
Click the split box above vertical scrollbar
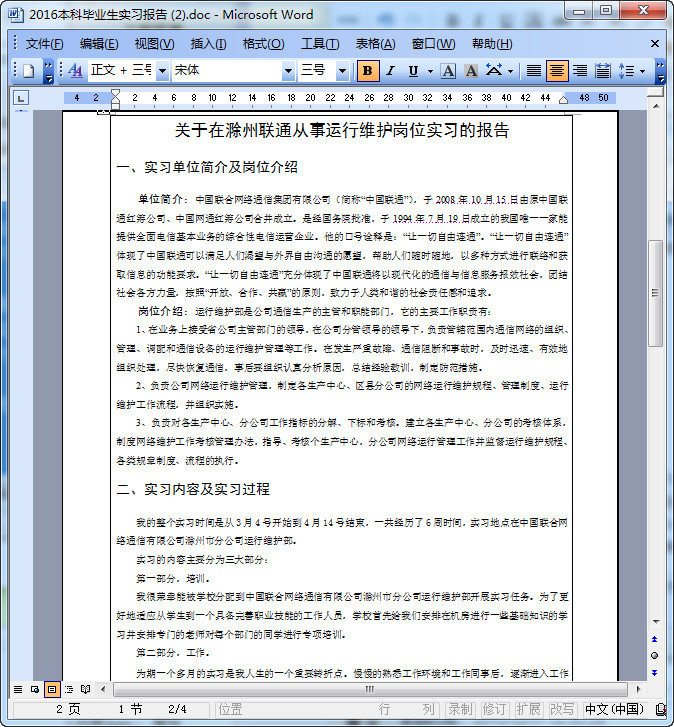click(655, 93)
